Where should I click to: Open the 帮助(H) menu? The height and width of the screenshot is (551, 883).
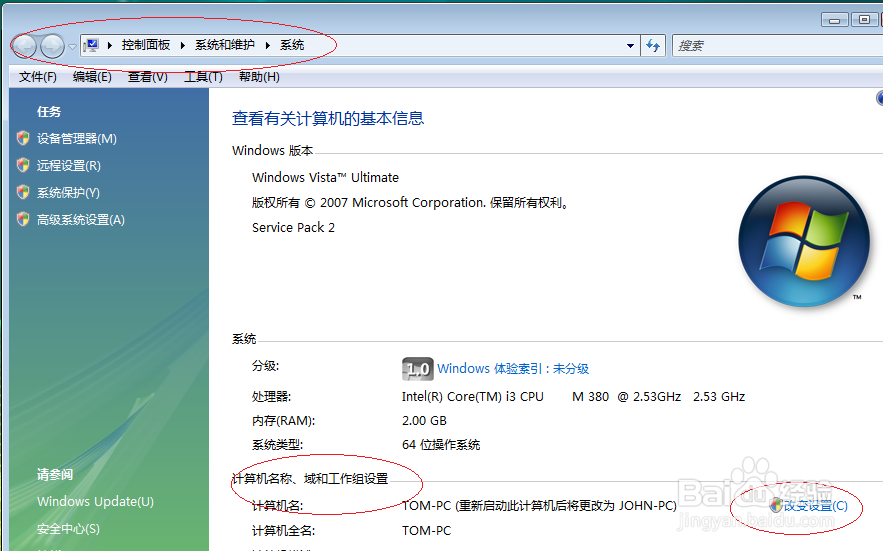pos(259,77)
